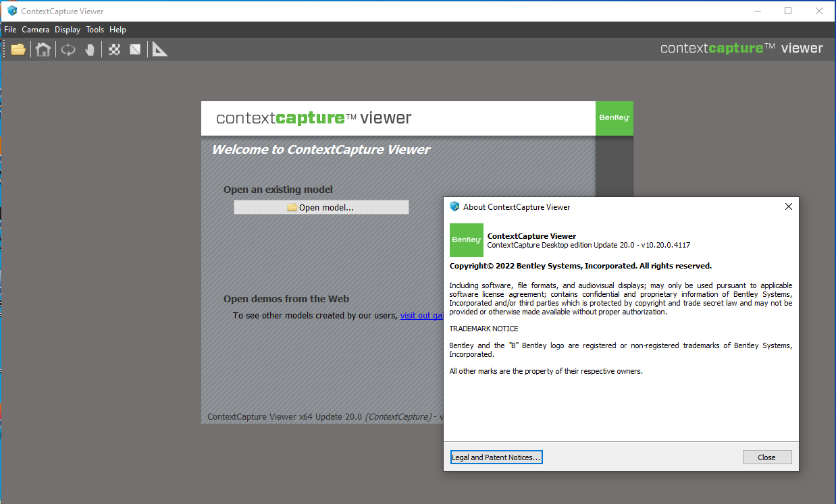Click the 'TRADEMARK NOTICE' heading text
This screenshot has height=504, width=836.
(484, 329)
